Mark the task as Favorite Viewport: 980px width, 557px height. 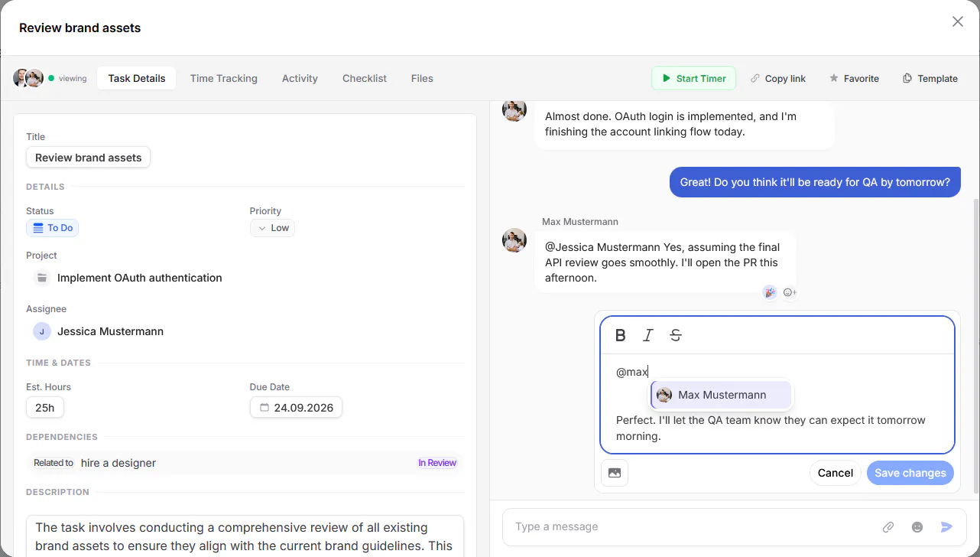pyautogui.click(x=854, y=78)
